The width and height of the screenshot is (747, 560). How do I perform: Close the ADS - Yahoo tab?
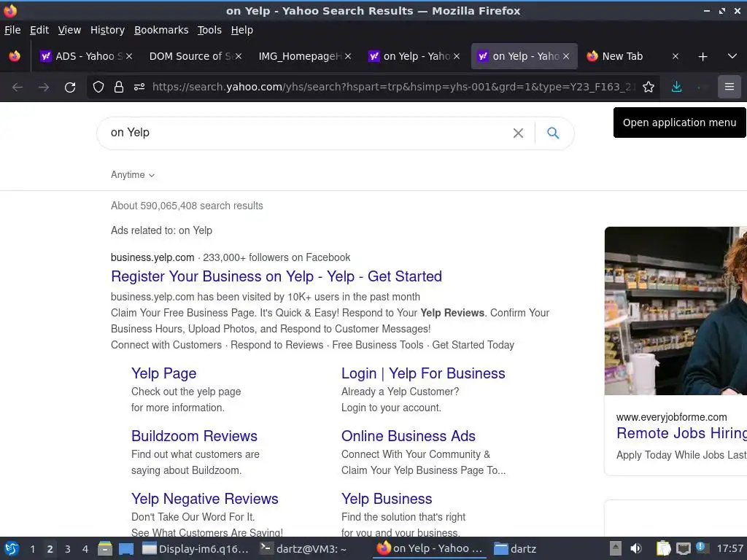(x=129, y=56)
